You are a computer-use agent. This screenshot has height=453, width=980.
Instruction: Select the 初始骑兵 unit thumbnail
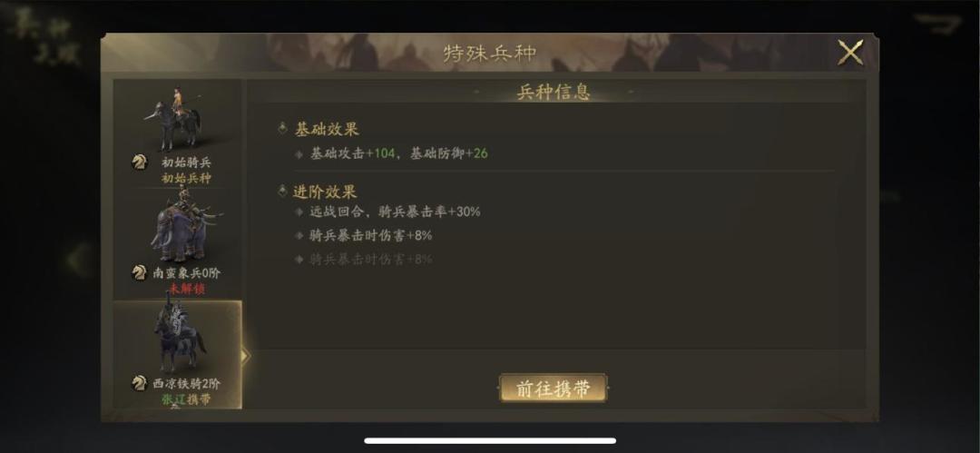click(x=177, y=133)
